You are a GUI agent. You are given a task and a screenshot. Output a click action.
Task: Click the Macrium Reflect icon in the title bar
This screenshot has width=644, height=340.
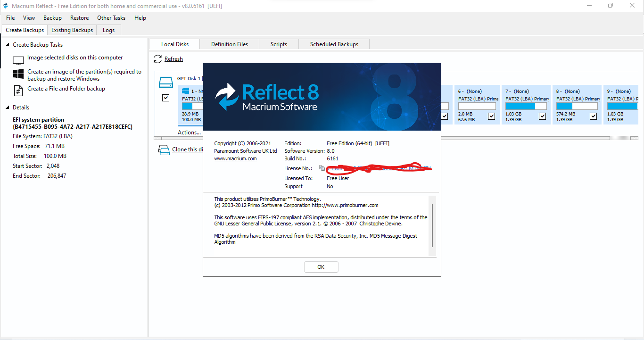[x=5, y=6]
